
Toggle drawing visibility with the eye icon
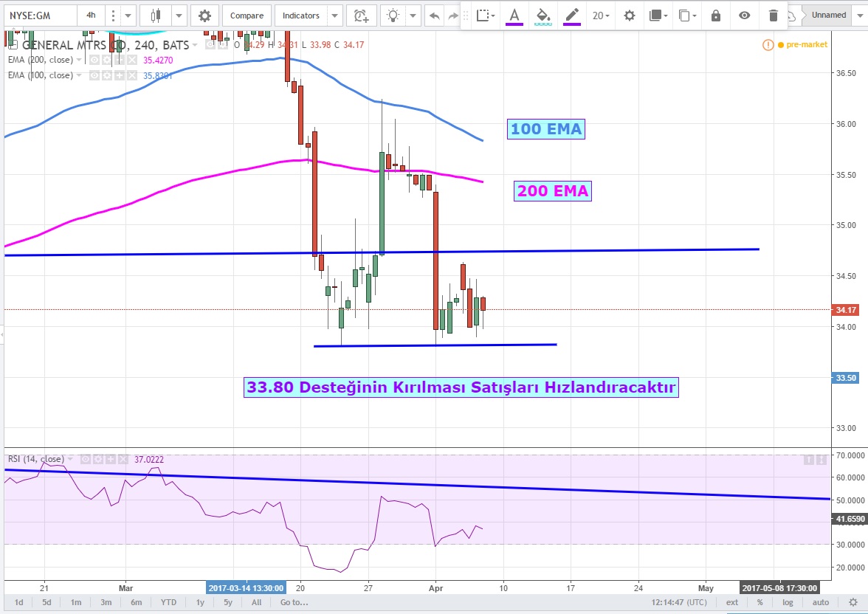744,15
